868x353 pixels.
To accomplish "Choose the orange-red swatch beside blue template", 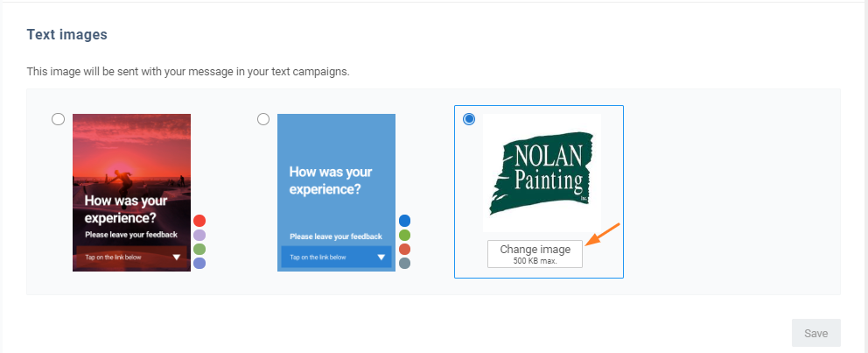I will pos(404,250).
